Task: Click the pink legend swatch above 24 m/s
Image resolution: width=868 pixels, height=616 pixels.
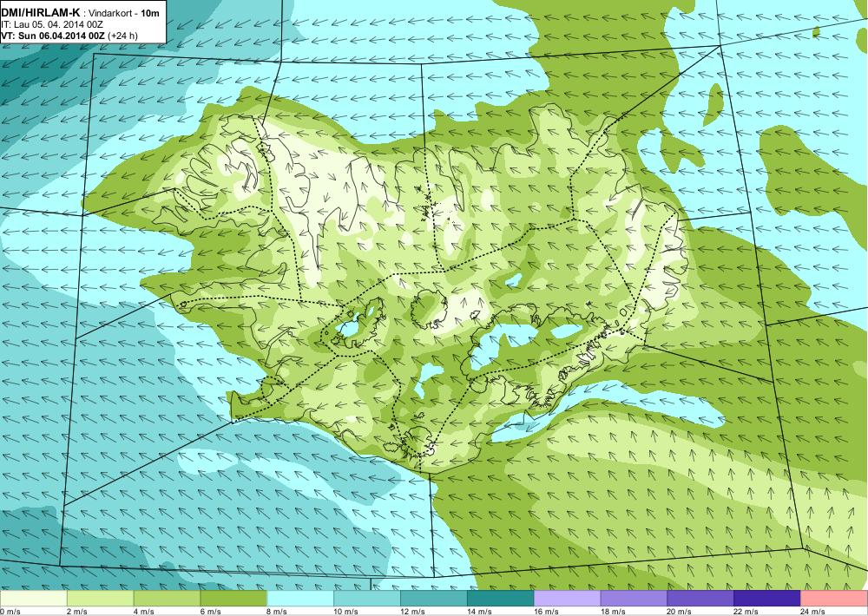Action: 834,599
